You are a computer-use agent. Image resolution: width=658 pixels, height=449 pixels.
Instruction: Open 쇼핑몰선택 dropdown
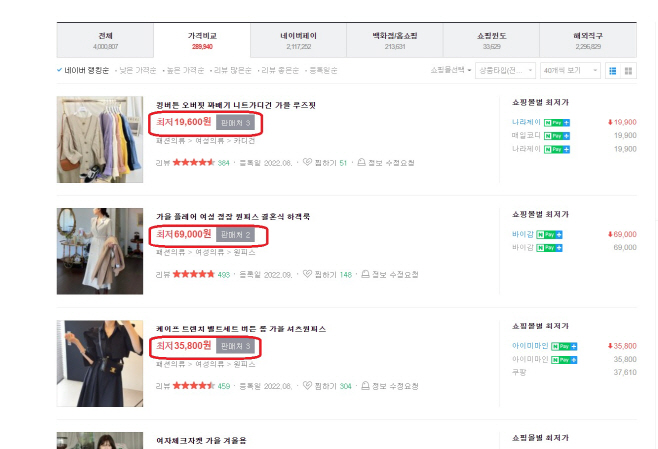(451, 70)
